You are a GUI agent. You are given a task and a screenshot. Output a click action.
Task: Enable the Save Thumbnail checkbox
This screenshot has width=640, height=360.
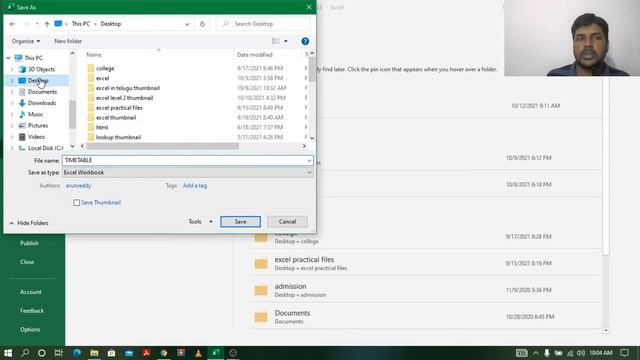pyautogui.click(x=76, y=202)
